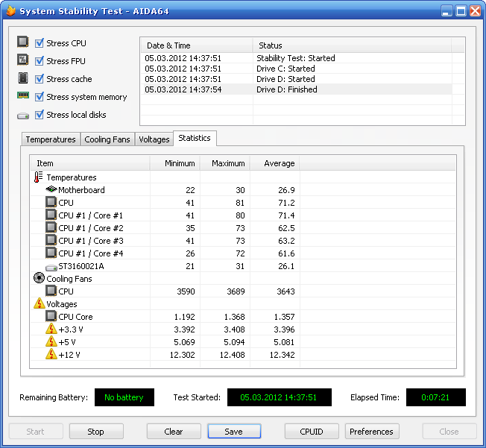Image resolution: width=486 pixels, height=448 pixels.
Task: Click the hard drive icon beside ST3160021A
Action: point(51,266)
